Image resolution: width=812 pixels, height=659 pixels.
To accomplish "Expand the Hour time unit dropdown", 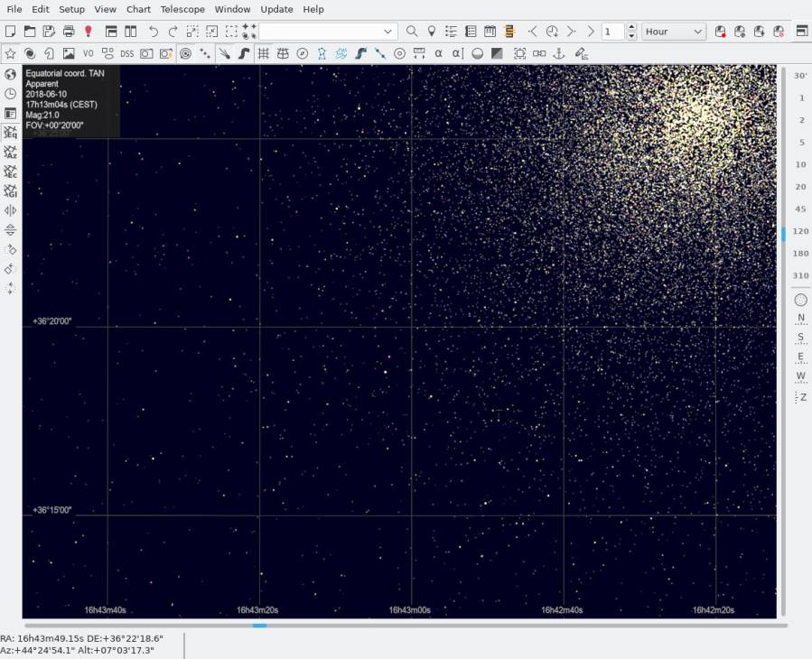I will click(697, 32).
